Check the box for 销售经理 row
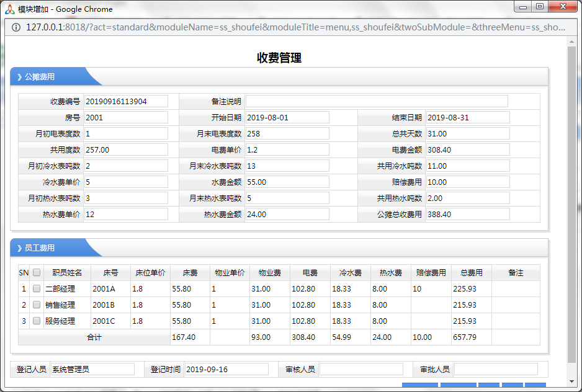The image size is (582, 392). (37, 305)
